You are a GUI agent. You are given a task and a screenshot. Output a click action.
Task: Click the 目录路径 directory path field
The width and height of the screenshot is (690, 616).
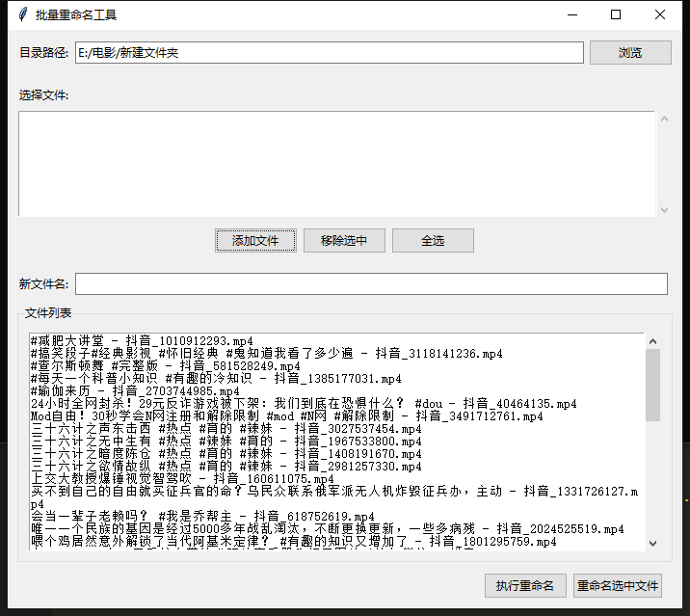330,53
